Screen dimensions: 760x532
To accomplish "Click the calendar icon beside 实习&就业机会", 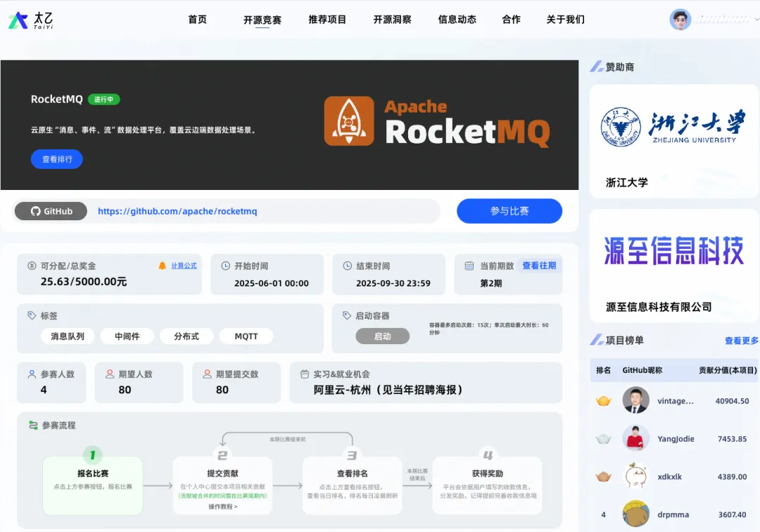I will 305,374.
